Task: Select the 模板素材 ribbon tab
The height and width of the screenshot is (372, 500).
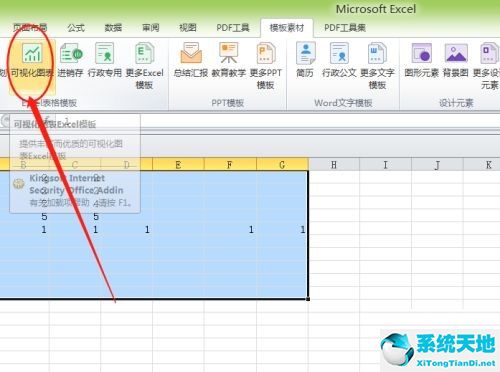Action: (287, 28)
